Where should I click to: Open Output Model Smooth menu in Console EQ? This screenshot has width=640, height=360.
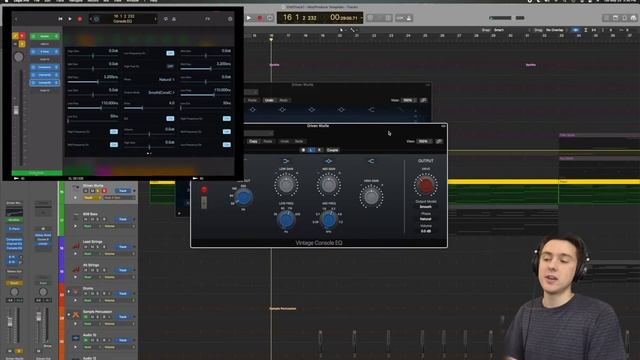[425, 207]
